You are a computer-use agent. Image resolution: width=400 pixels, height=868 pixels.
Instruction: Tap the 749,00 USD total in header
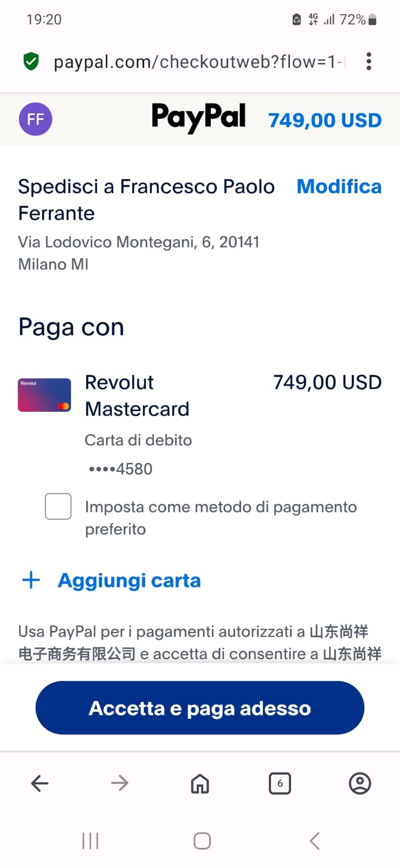click(x=325, y=120)
